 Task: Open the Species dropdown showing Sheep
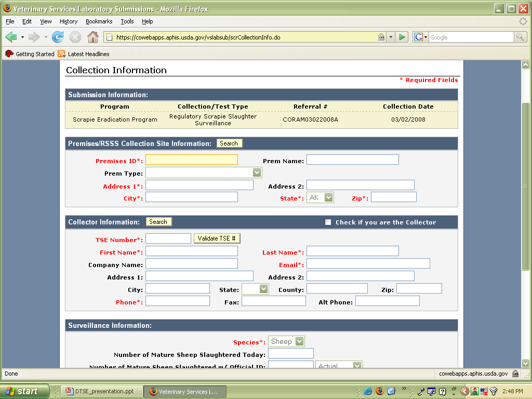pyautogui.click(x=299, y=341)
